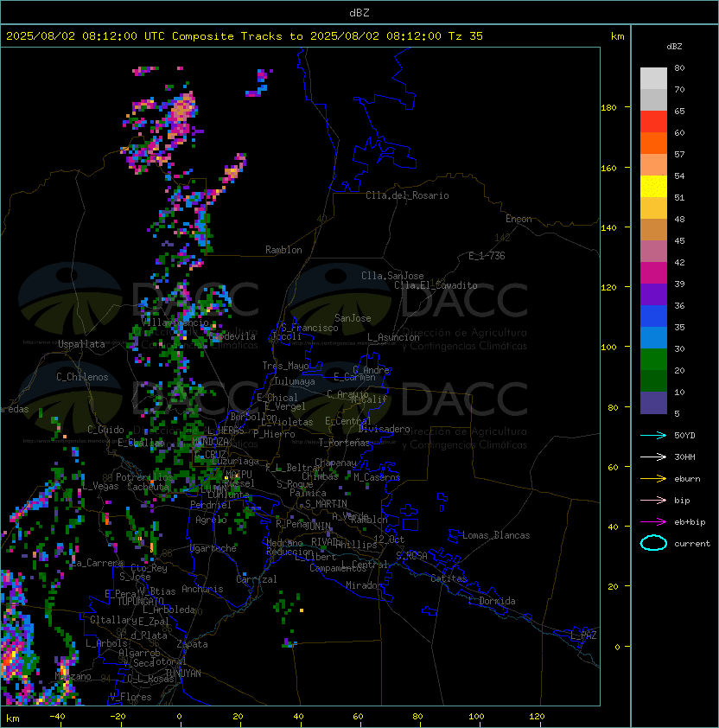
Task: Pick the slate purple 5-10 dBZ swatch
Action: point(653,403)
